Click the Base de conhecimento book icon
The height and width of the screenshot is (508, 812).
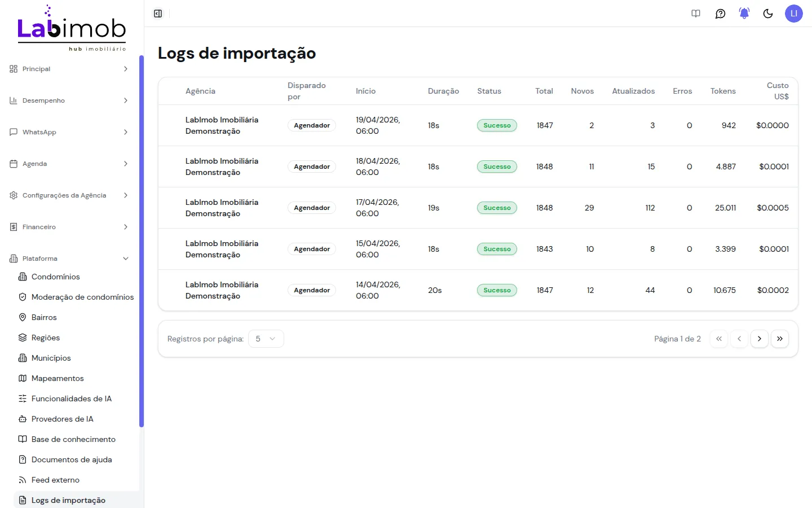[23, 439]
